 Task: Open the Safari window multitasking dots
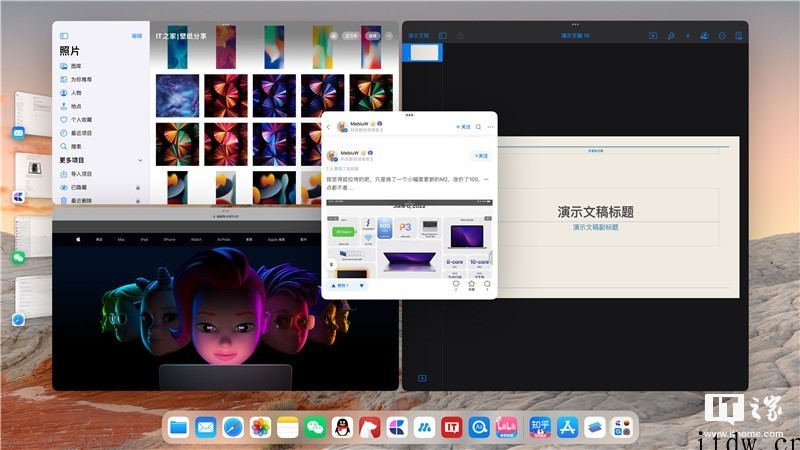point(226,210)
